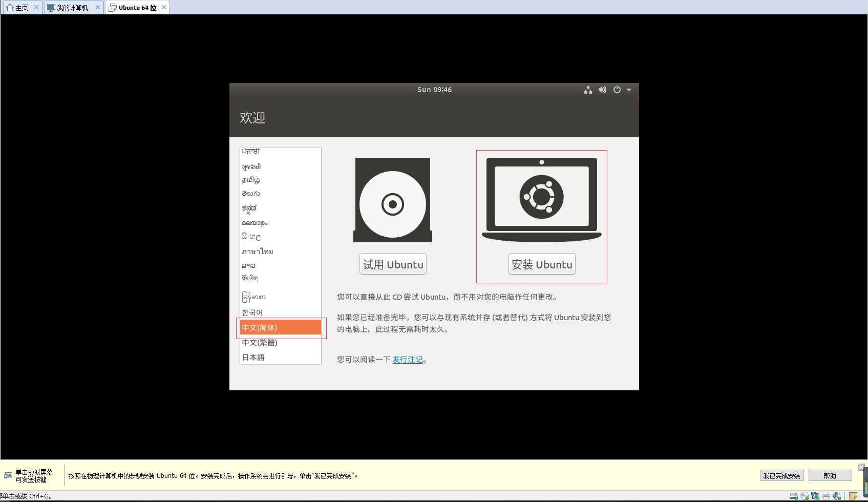Screen dimensions: 868x502
Task: Select ગુજરાતી in the language list
Action: (281, 166)
